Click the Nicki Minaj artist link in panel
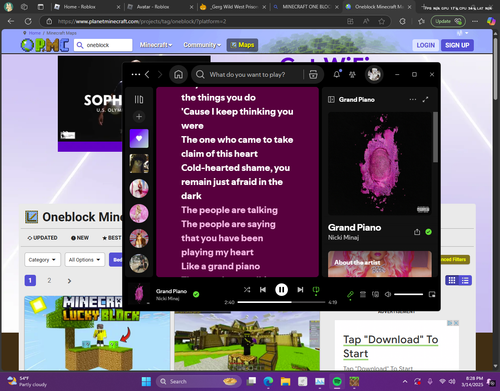This screenshot has width=500, height=391. pyautogui.click(x=343, y=237)
